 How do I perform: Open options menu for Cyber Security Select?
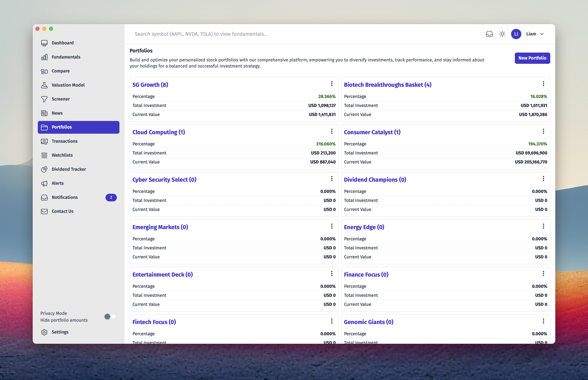[x=332, y=179]
